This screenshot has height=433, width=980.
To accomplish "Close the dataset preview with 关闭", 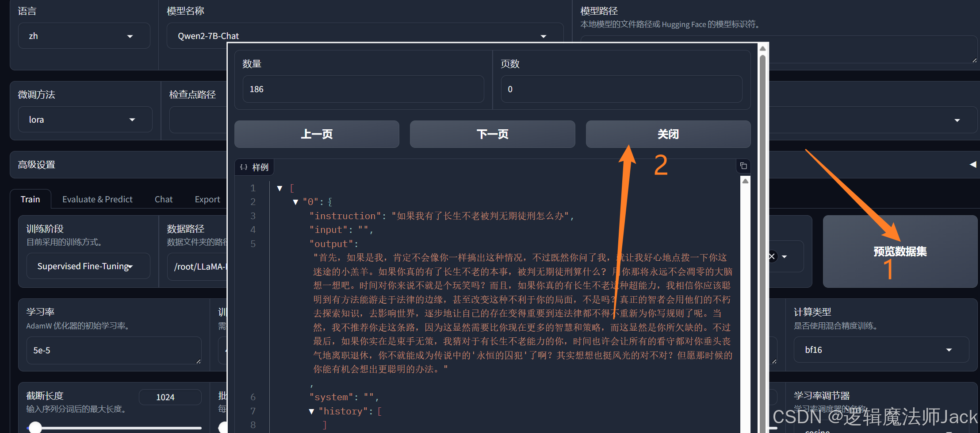I will [668, 134].
